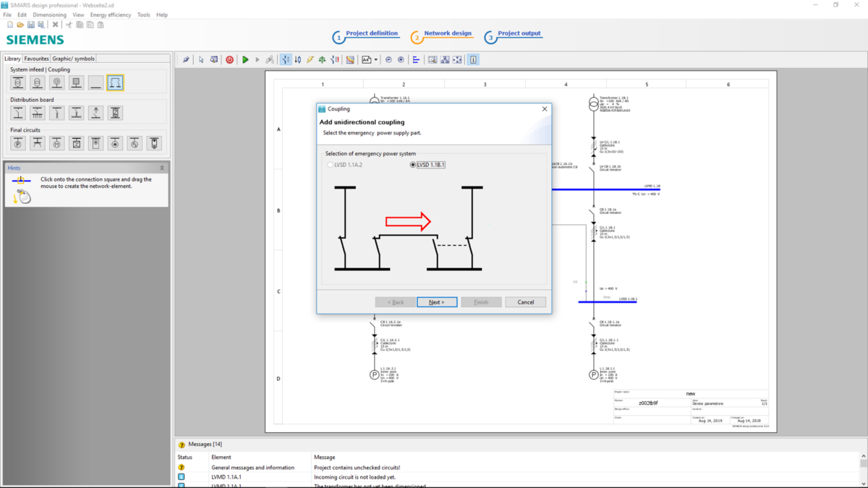Viewport: 868px width, 488px height.
Task: Click the zoom-to-area magnifier icon
Action: pyautogui.click(x=433, y=60)
